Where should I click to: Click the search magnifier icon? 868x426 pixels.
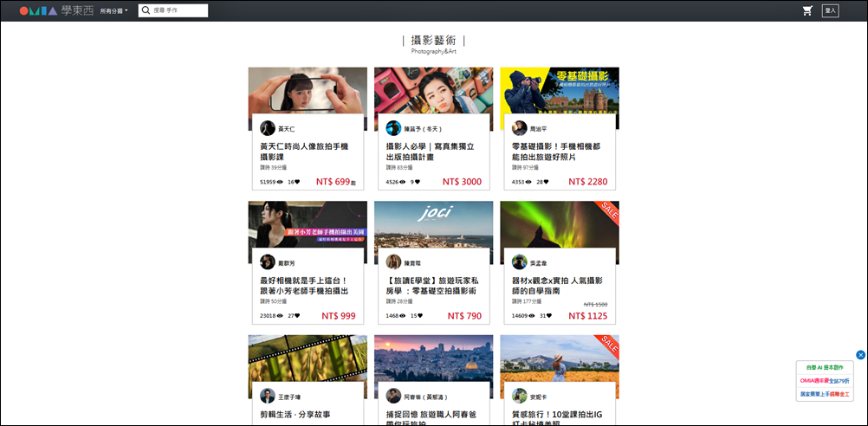(x=146, y=10)
